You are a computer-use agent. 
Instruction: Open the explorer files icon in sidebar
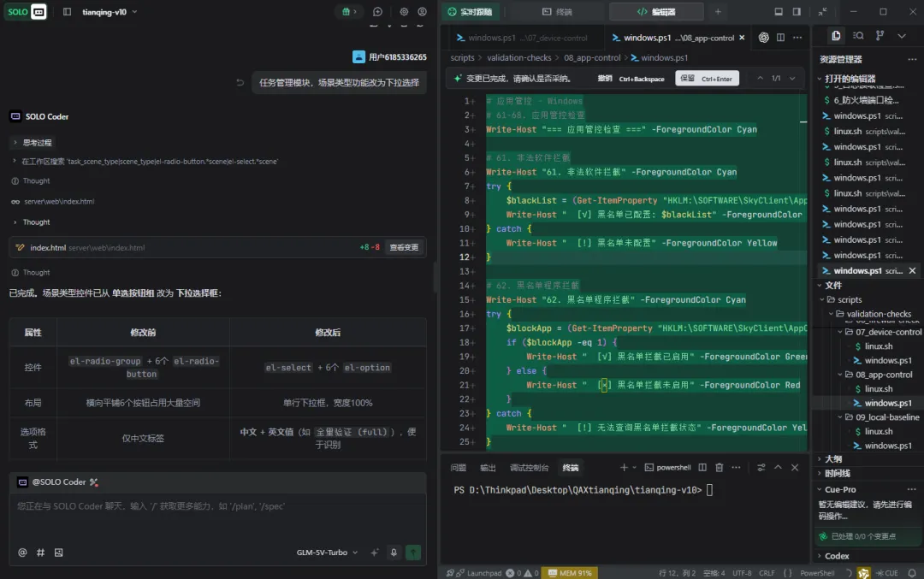coord(836,35)
